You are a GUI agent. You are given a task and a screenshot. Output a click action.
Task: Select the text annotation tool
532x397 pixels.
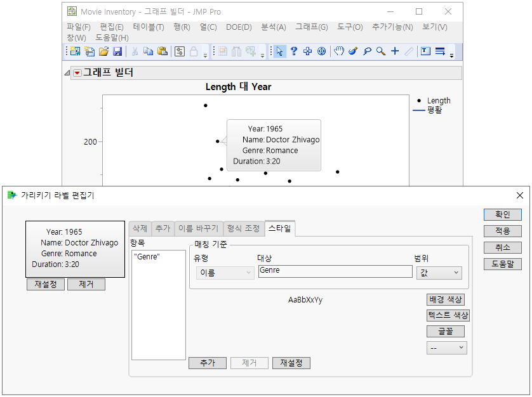click(425, 51)
